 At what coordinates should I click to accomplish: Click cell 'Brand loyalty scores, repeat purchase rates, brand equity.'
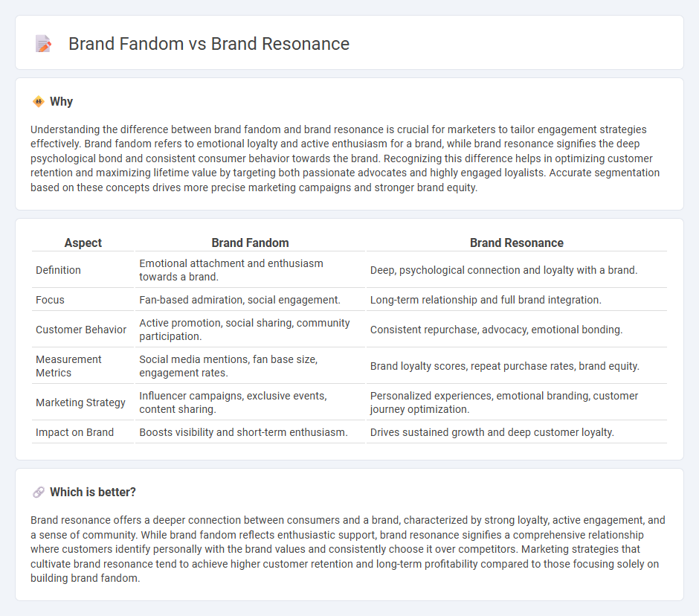pyautogui.click(x=517, y=366)
